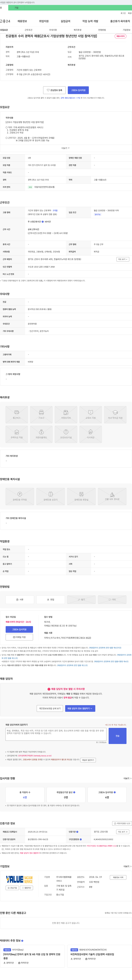Select the 면접 screening step
Viewport: 132px width, 980px height.
pyautogui.click(x=51, y=600)
